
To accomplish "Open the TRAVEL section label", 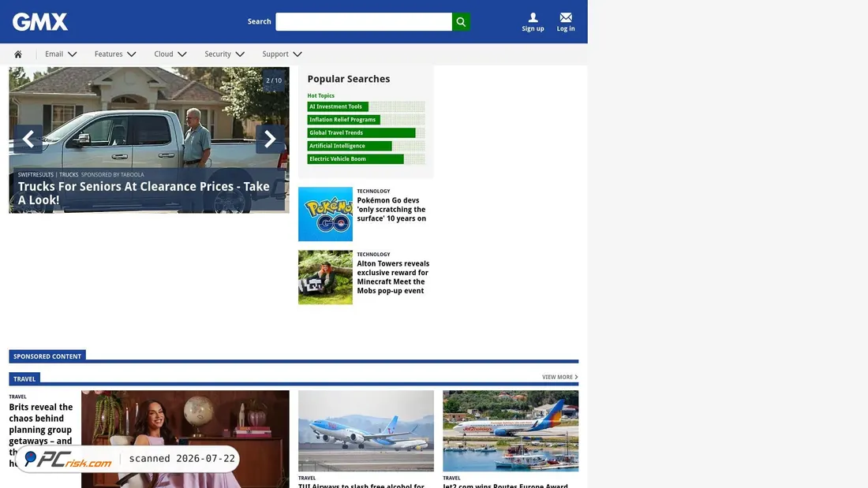I will (x=24, y=379).
